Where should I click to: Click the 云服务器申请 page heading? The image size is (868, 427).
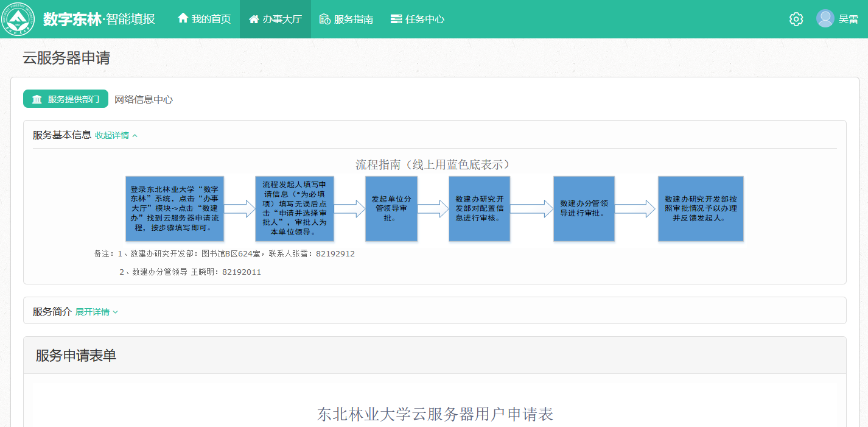tap(66, 58)
